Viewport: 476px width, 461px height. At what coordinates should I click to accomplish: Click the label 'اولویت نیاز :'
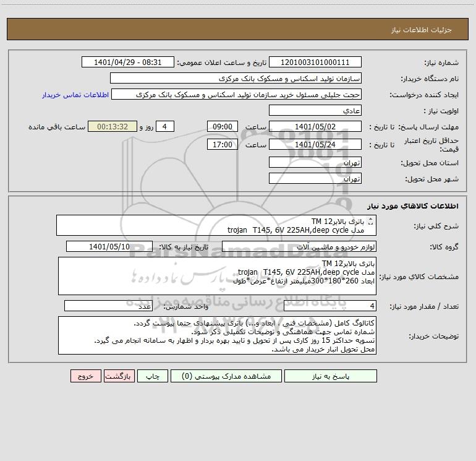coord(441,111)
